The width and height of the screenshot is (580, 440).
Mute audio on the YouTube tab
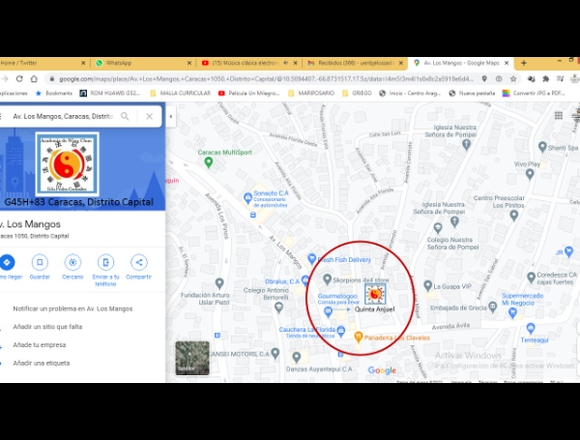click(x=286, y=63)
